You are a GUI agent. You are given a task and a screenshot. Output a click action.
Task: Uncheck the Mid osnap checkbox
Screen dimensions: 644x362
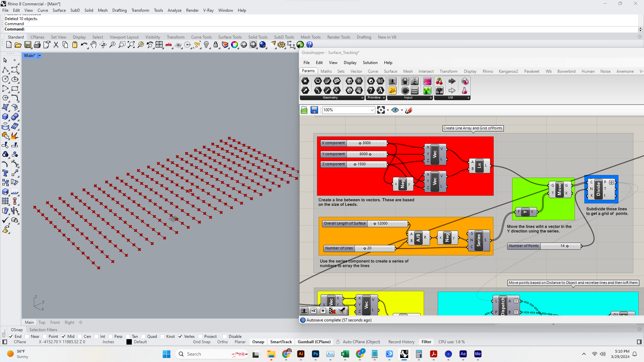click(63, 337)
